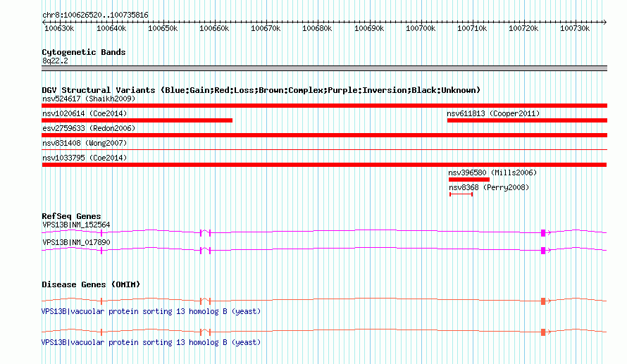627x364 pixels.
Task: Click the Cytogenetic Bands track heading
Action: pos(84,52)
